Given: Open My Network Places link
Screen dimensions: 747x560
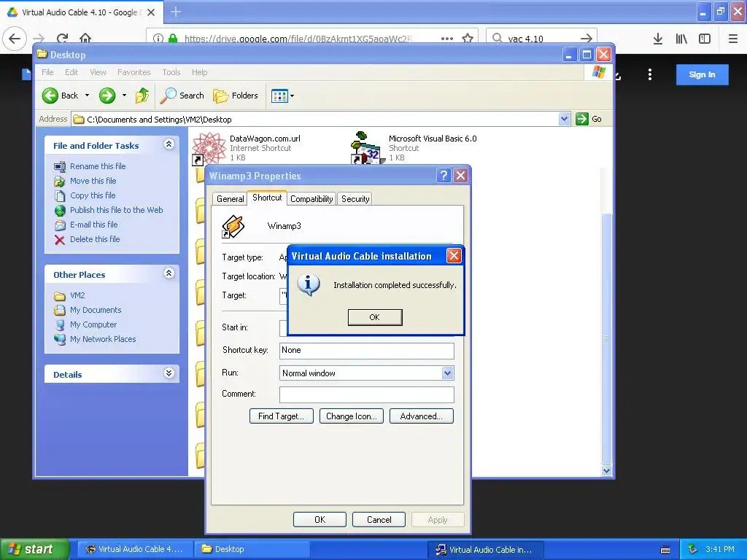Looking at the screenshot, I should [103, 339].
